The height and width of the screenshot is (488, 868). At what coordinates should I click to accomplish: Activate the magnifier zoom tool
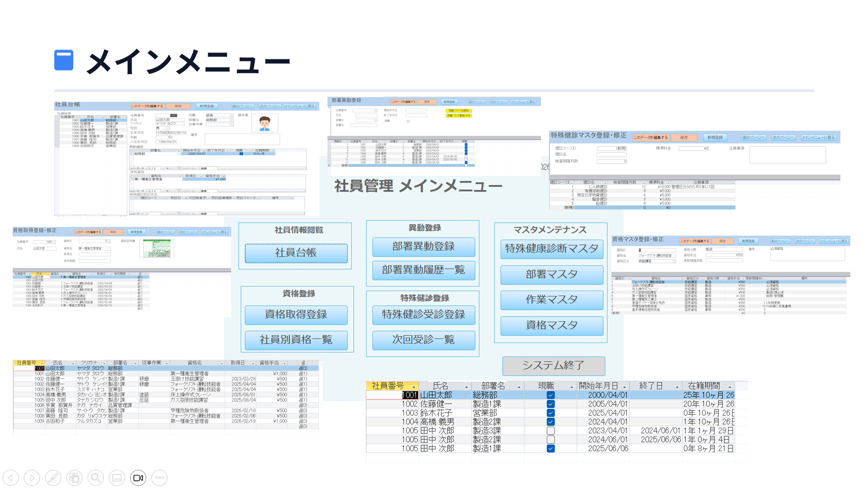(95, 478)
